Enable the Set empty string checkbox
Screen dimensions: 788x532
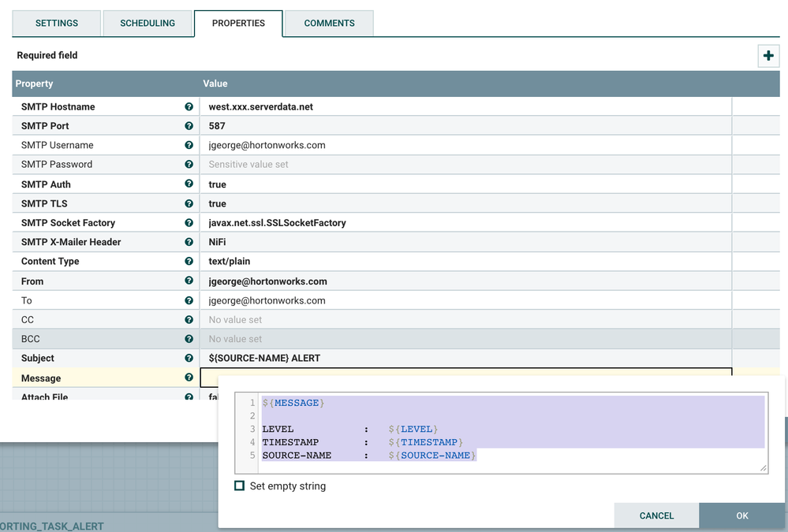coord(240,486)
